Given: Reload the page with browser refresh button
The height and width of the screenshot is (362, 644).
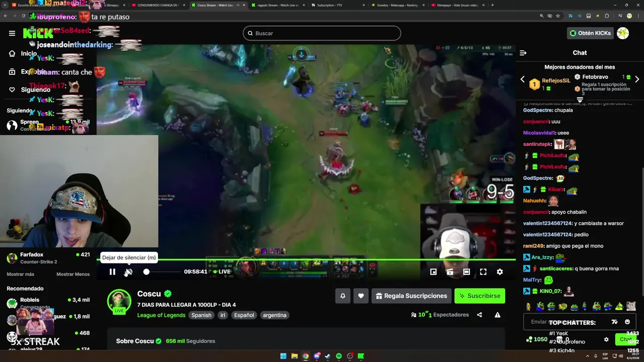Looking at the screenshot, I should point(23,16).
